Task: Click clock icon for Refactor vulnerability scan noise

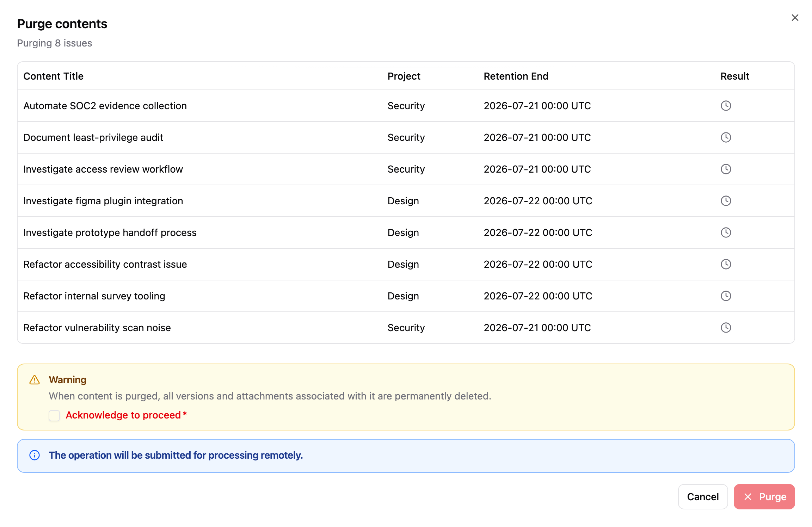Action: (x=726, y=328)
